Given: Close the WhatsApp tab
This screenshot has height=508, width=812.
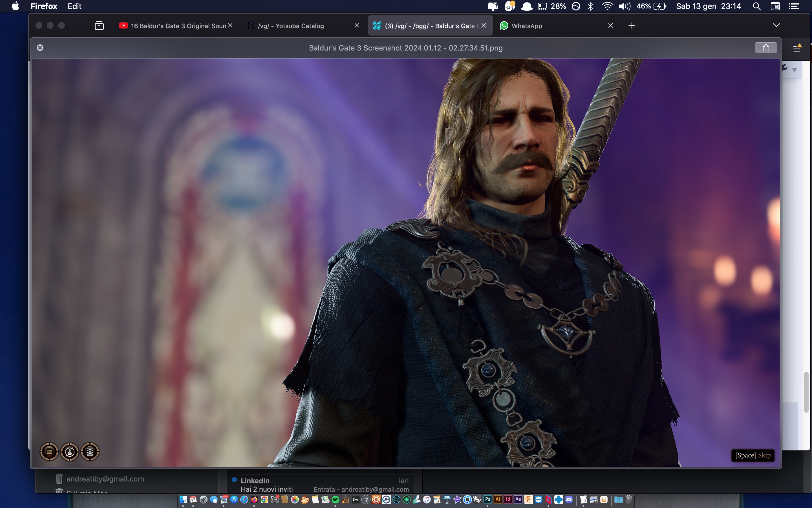Looking at the screenshot, I should click(611, 25).
